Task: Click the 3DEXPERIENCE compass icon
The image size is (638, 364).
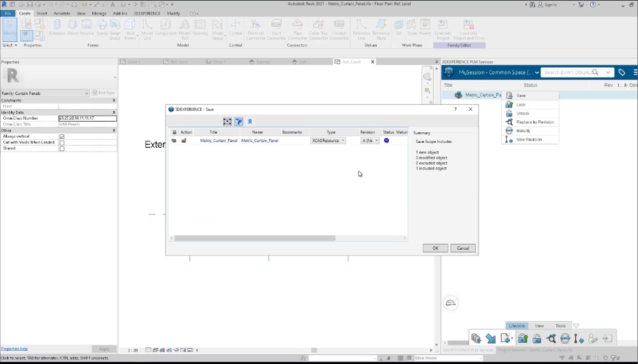Action: click(449, 72)
